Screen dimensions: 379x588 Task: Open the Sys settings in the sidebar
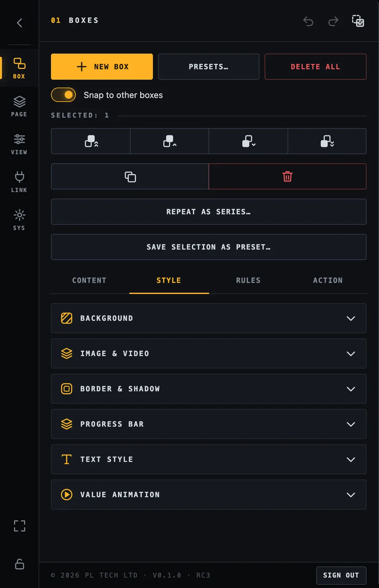click(19, 220)
